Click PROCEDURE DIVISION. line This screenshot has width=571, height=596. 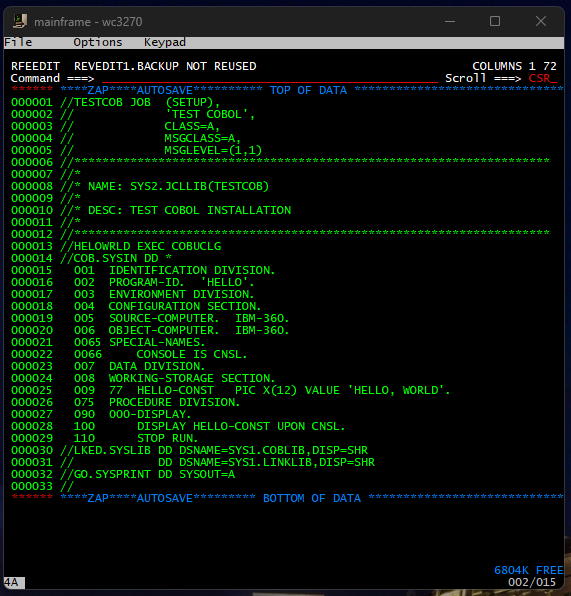[174, 402]
